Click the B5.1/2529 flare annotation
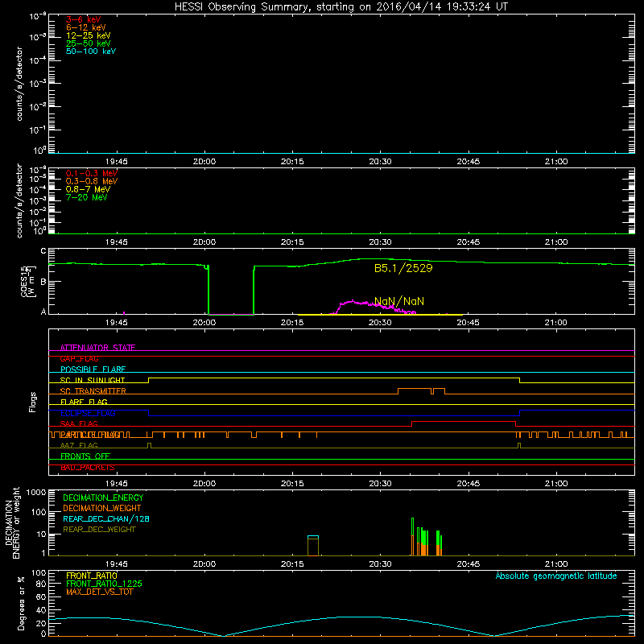Viewport: 644px width, 644px height. pos(403,268)
